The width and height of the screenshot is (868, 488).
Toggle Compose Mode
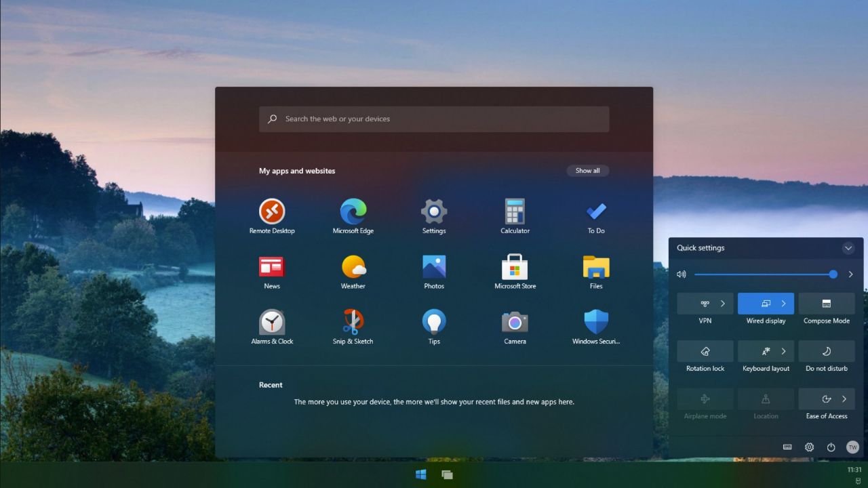click(x=827, y=304)
